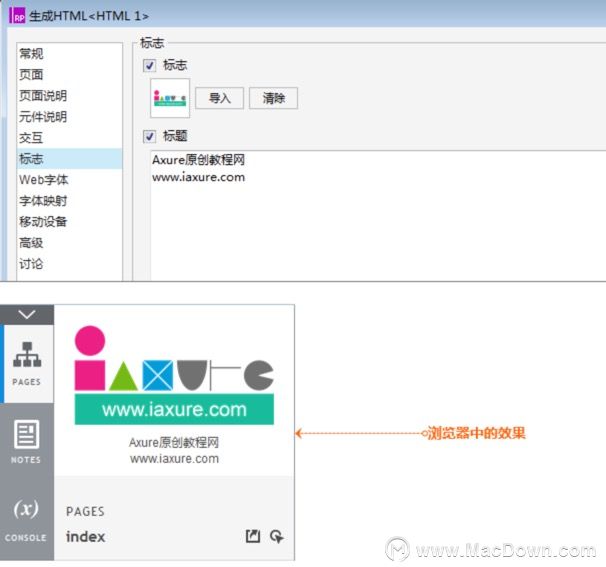Click the 导入 import button

click(220, 98)
